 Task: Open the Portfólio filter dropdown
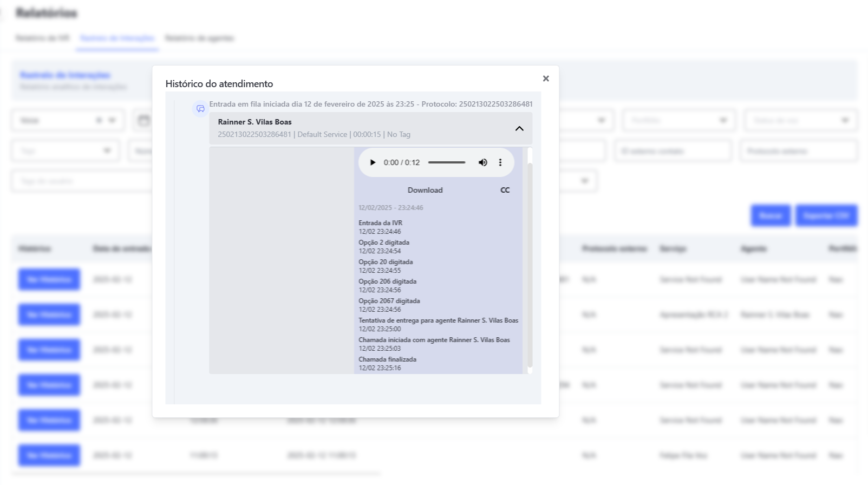[x=679, y=120]
